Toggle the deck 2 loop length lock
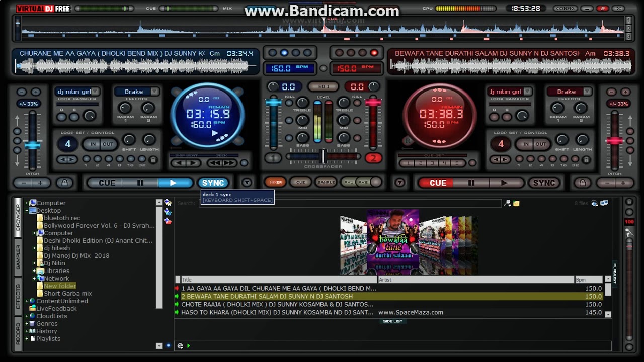Viewport: 644px width, 362px height. (x=586, y=160)
